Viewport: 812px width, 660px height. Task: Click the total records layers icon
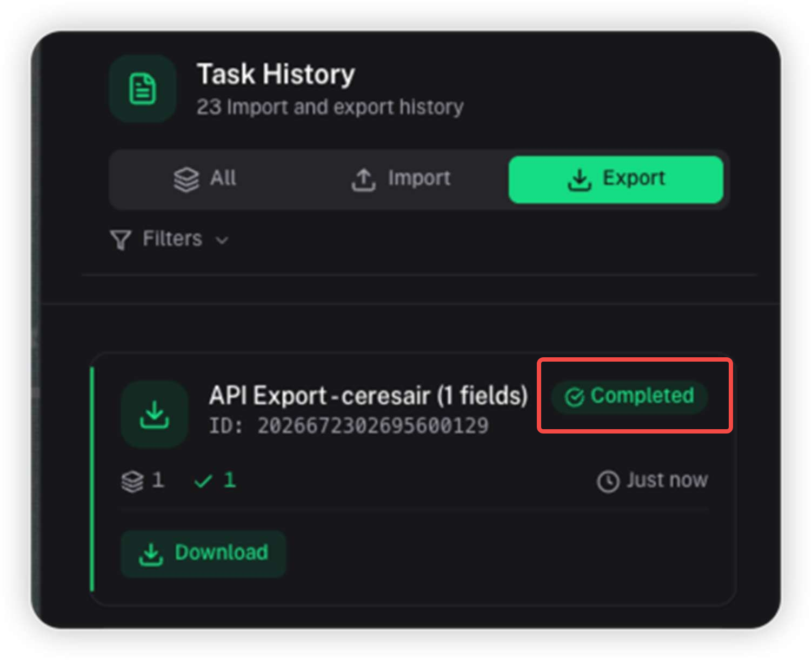[x=132, y=481]
